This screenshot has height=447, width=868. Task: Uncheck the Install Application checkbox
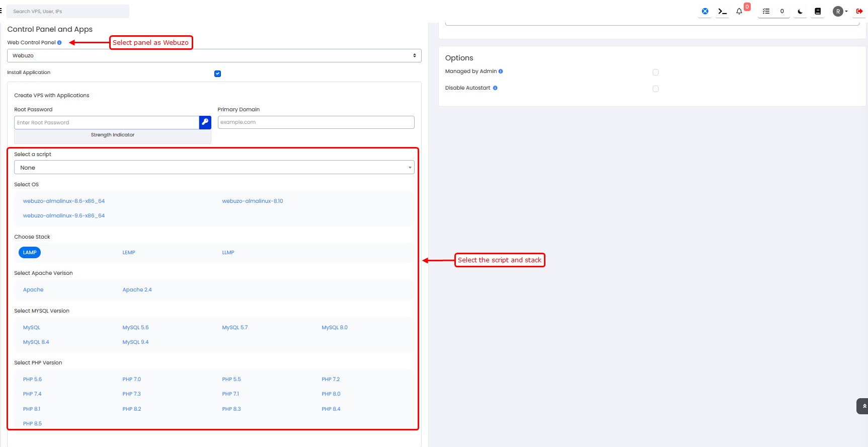pyautogui.click(x=217, y=73)
